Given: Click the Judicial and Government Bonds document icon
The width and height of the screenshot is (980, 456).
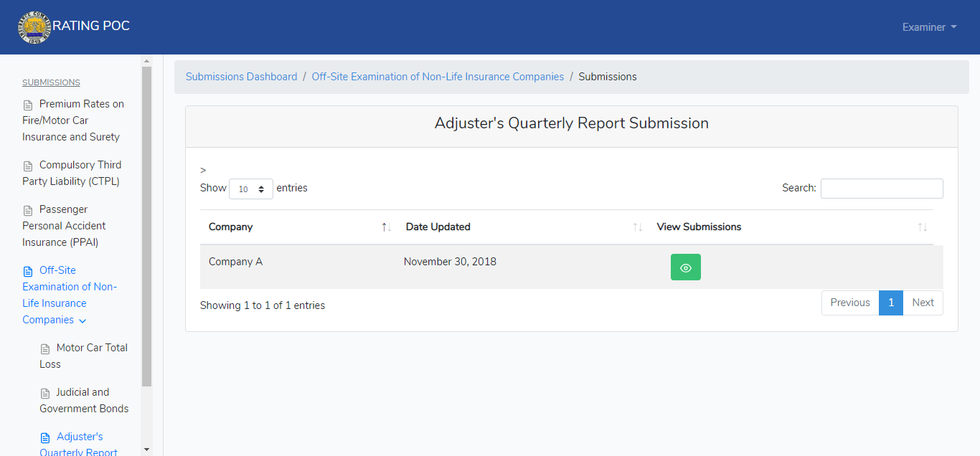Looking at the screenshot, I should [45, 394].
